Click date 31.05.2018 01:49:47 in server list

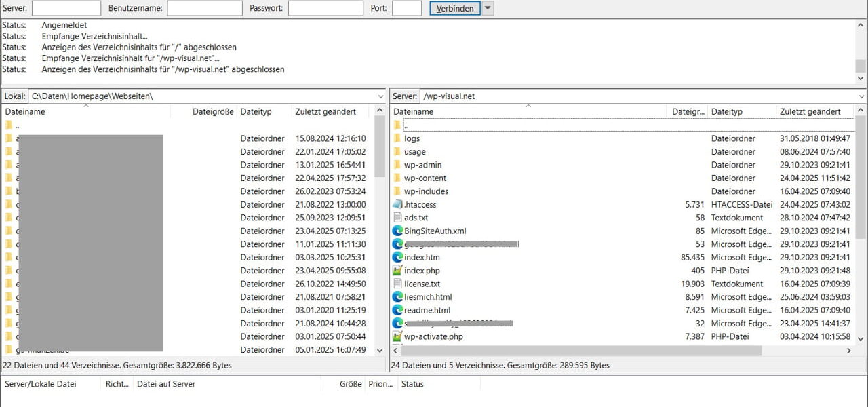click(814, 138)
